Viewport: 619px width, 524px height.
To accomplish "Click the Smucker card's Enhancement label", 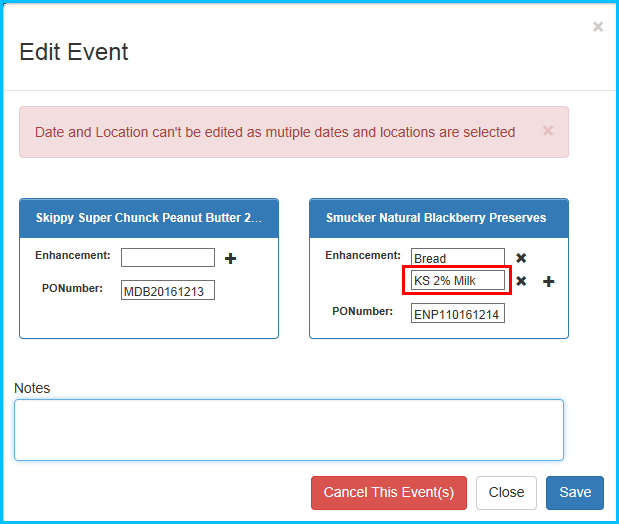I will click(363, 255).
